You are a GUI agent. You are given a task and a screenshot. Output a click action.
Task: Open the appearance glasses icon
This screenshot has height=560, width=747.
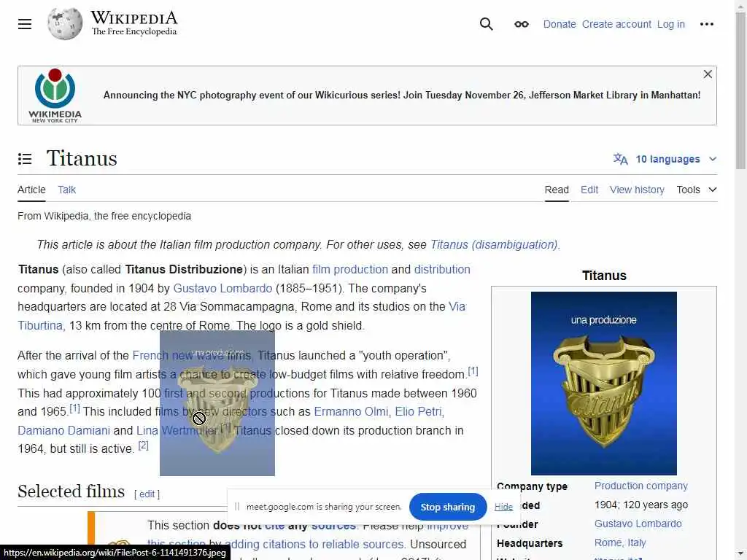[521, 24]
